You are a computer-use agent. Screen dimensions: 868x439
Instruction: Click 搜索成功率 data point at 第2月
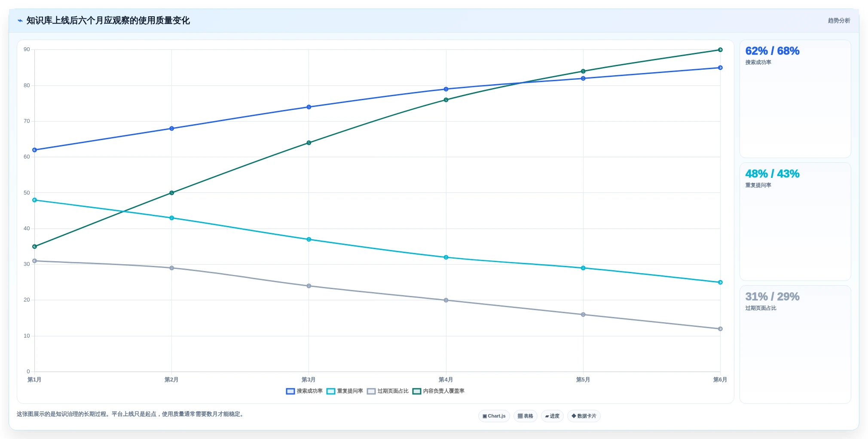(171, 128)
